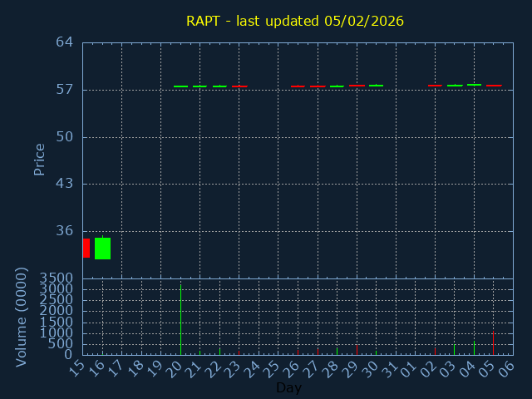Select the red volume bar at day 27
Image resolution: width=532 pixels, height=399 pixels.
[318, 352]
